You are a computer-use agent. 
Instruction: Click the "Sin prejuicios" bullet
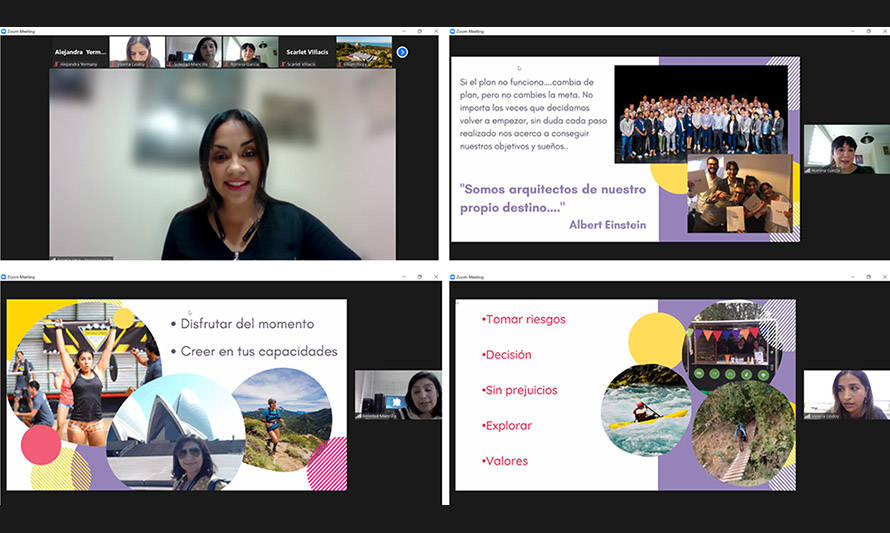coord(519,391)
